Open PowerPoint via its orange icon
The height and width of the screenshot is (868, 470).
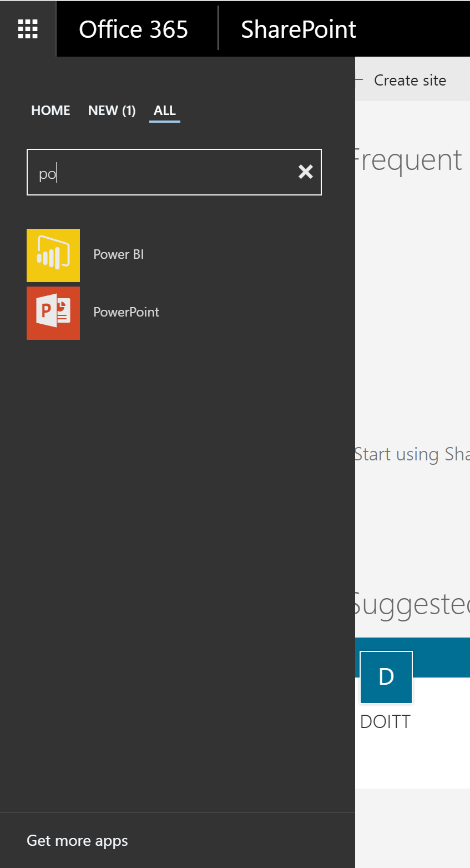pos(53,313)
